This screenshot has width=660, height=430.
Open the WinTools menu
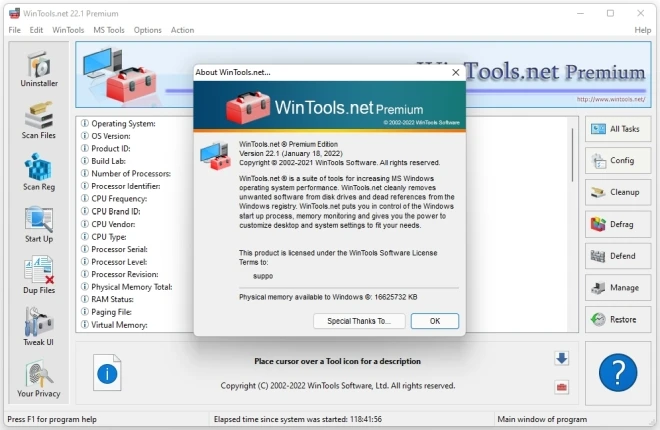point(68,30)
